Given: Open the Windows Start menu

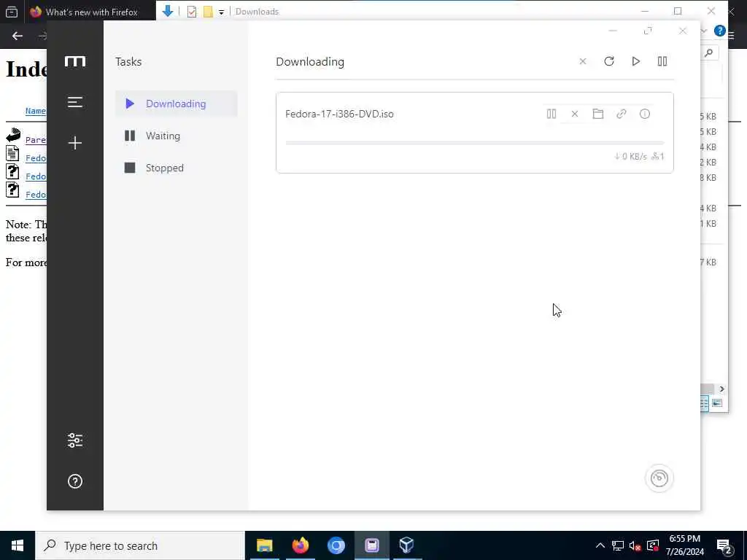Looking at the screenshot, I should pos(18,545).
